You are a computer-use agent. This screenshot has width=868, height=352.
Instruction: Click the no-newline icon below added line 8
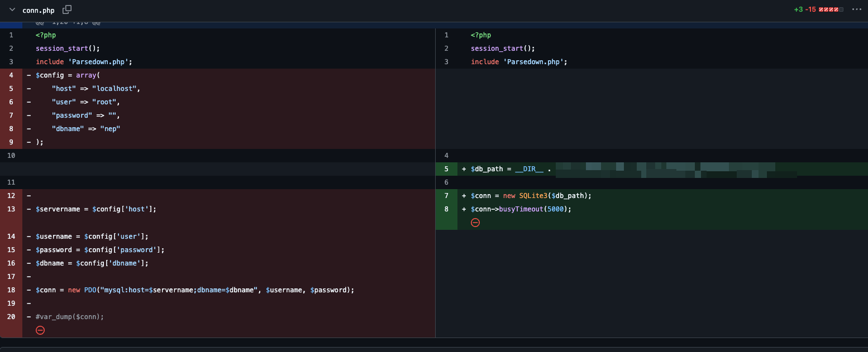[475, 223]
